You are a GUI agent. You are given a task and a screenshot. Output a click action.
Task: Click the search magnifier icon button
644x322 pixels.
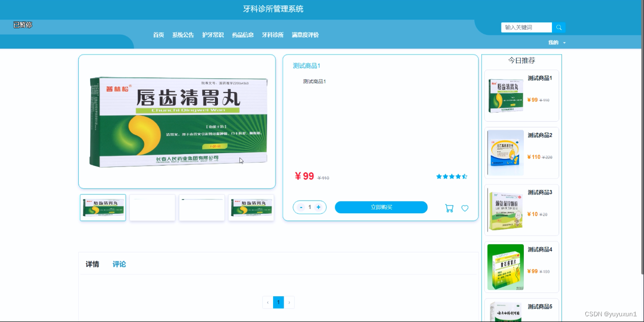[559, 28]
